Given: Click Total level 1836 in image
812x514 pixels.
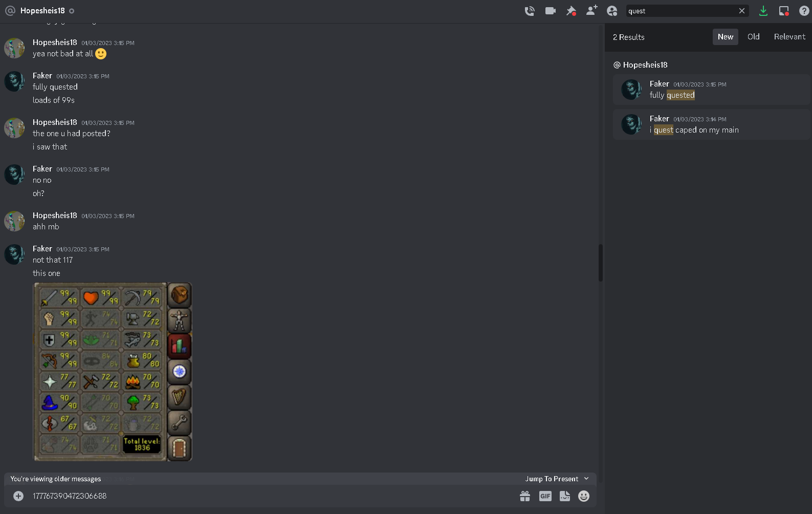Looking at the screenshot, I should 142,444.
